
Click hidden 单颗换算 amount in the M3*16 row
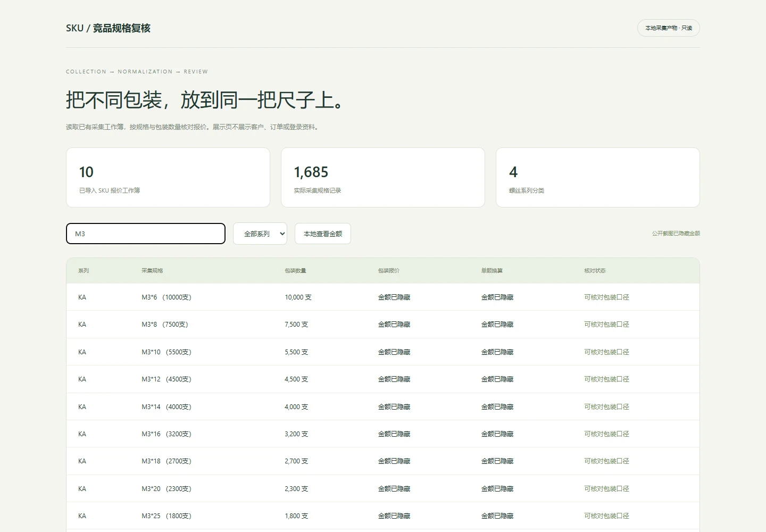[497, 434]
